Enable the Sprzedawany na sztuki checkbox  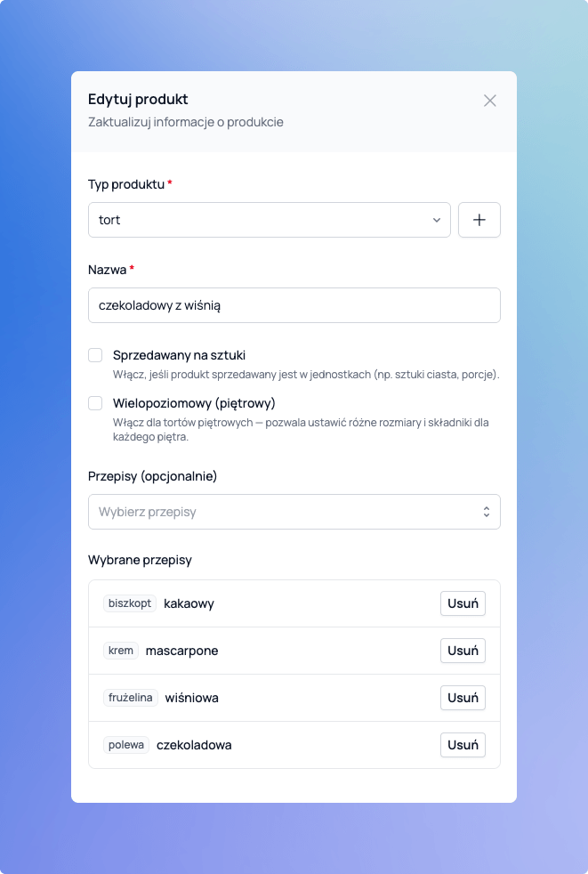point(95,355)
